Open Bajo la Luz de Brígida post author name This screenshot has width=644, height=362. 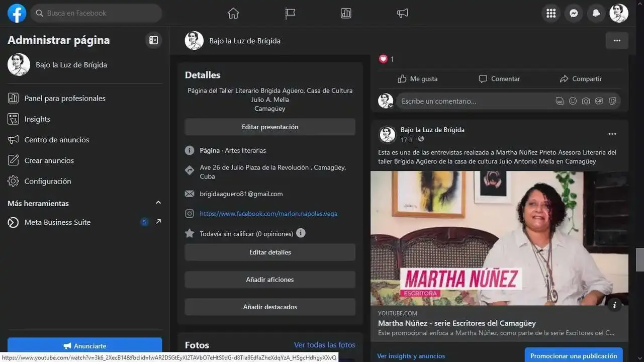tap(432, 130)
